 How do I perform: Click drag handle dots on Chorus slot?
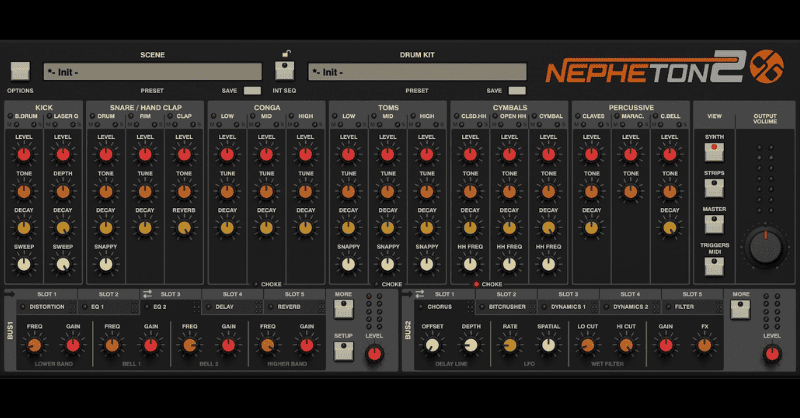(470, 307)
